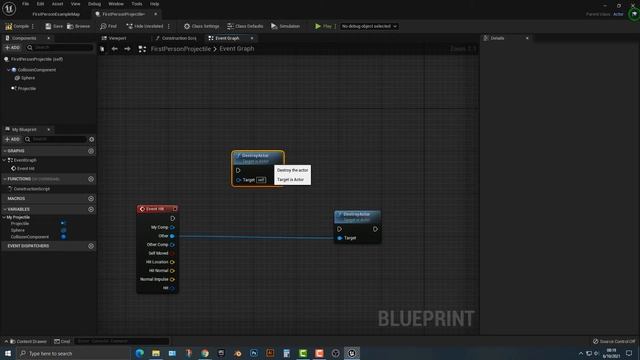Image resolution: width=640 pixels, height=360 pixels.
Task: Click the Compile button in toolbar
Action: (17, 26)
